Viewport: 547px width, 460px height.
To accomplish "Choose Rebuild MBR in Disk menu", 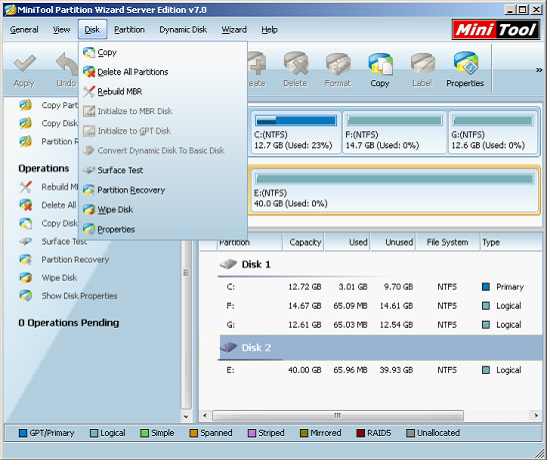I will [163, 92].
